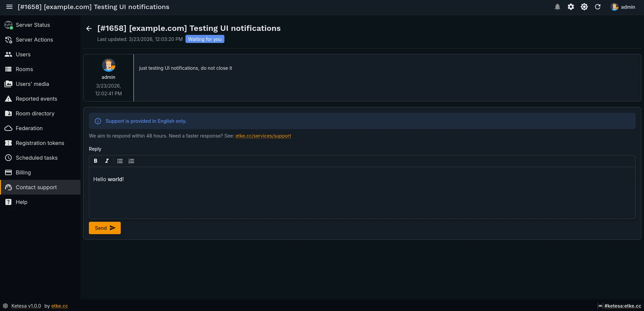The height and width of the screenshot is (311, 644).
Task: Click the 'Last updated' timestamp text
Action: [140, 39]
